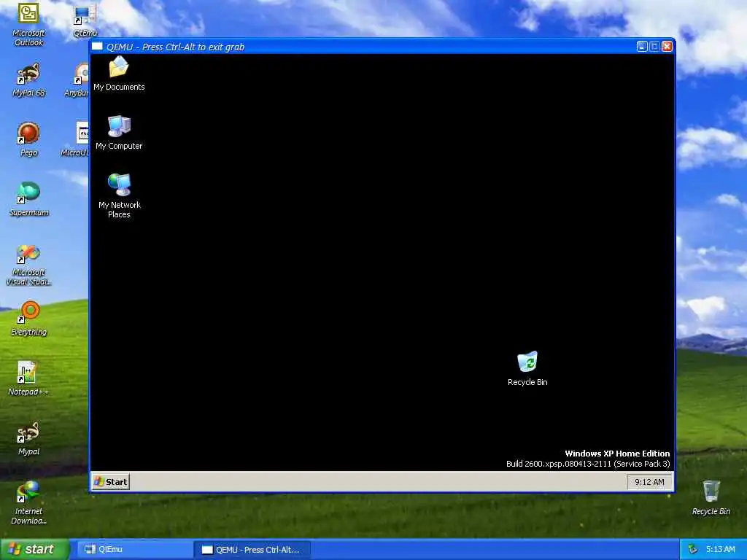Image resolution: width=747 pixels, height=560 pixels.
Task: Switch to the QEMU taskbar button
Action: [x=252, y=550]
